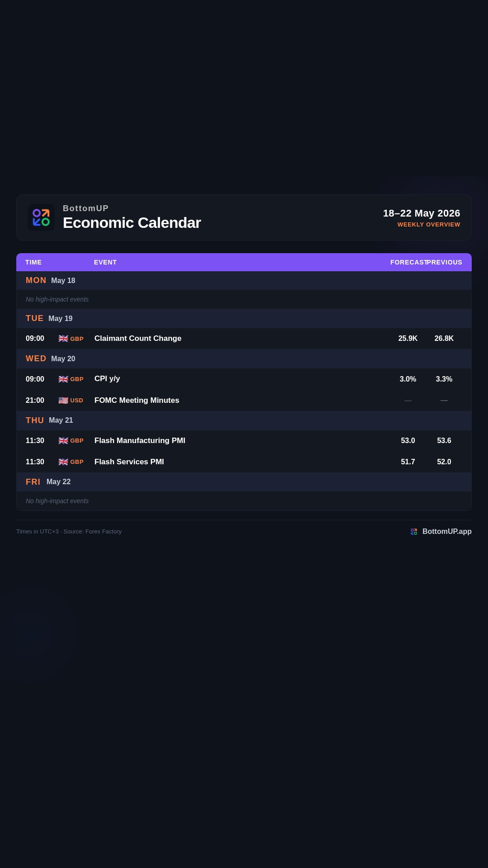This screenshot has height=868, width=488.
Task: Select the TUE May 19 day row
Action: tap(244, 319)
